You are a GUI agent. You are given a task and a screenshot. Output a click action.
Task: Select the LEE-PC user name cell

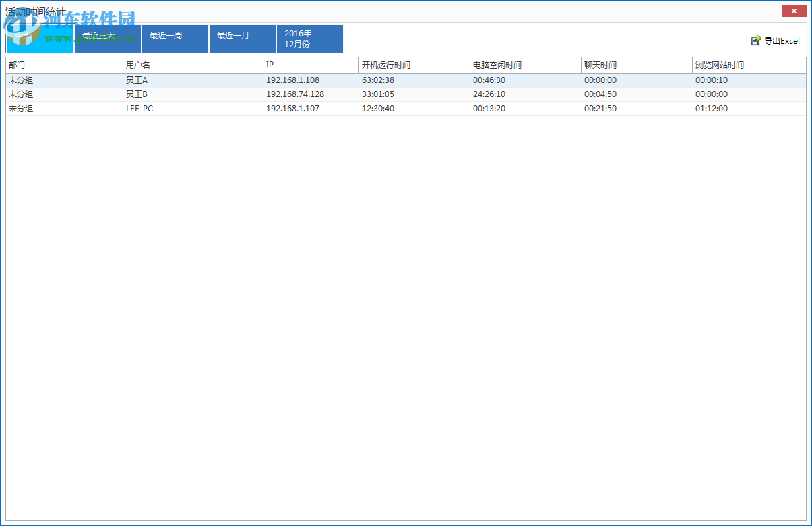pos(139,109)
